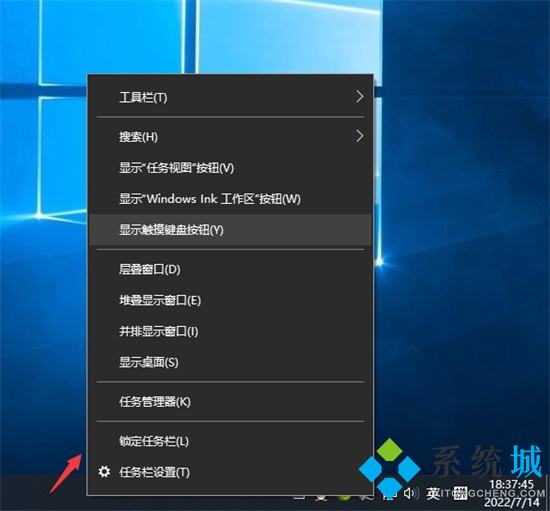The width and height of the screenshot is (550, 511).
Task: Toggle 显示"任务视图"按钮(V) option
Action: (x=230, y=168)
